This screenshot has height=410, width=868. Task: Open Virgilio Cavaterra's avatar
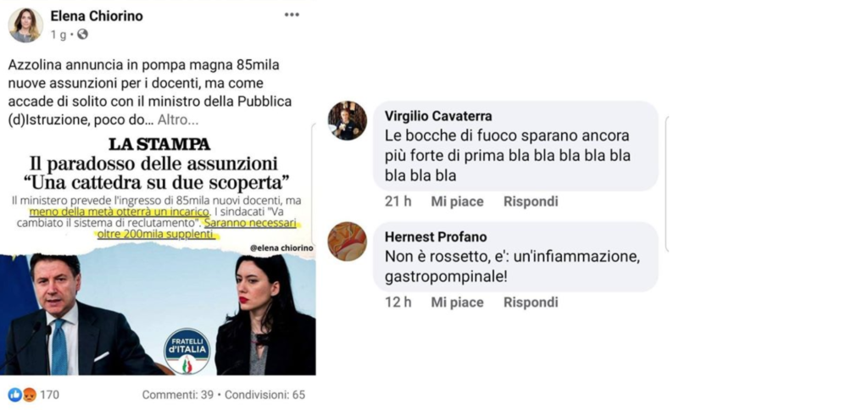point(347,120)
